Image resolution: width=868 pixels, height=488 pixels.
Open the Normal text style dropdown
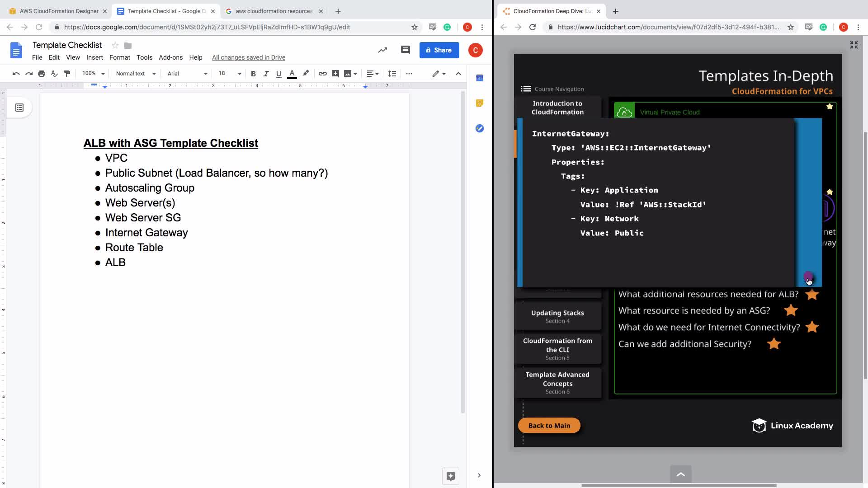[135, 74]
